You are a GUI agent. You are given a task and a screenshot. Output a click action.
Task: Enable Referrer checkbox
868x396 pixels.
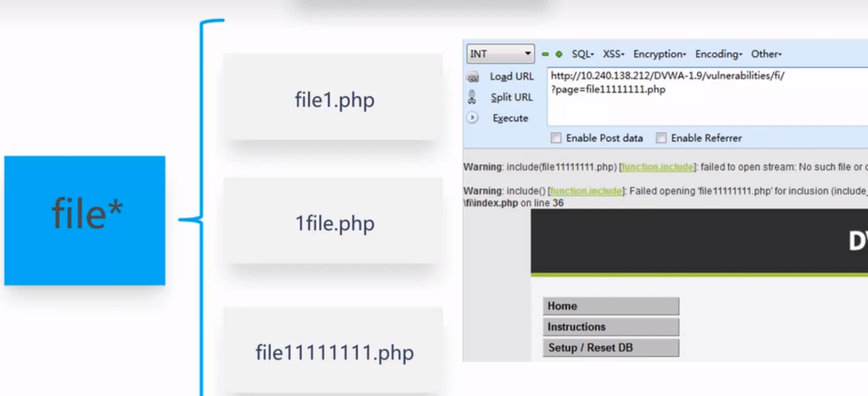click(x=661, y=138)
